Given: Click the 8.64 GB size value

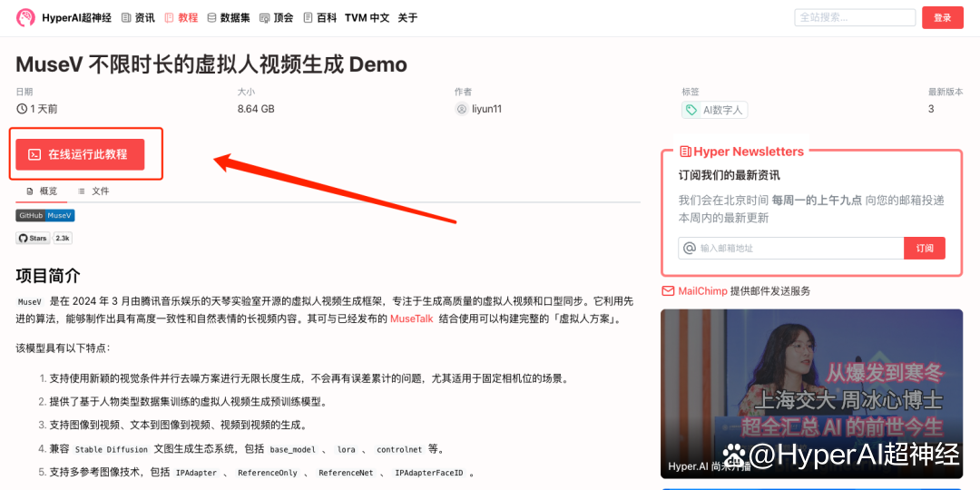Looking at the screenshot, I should (256, 109).
